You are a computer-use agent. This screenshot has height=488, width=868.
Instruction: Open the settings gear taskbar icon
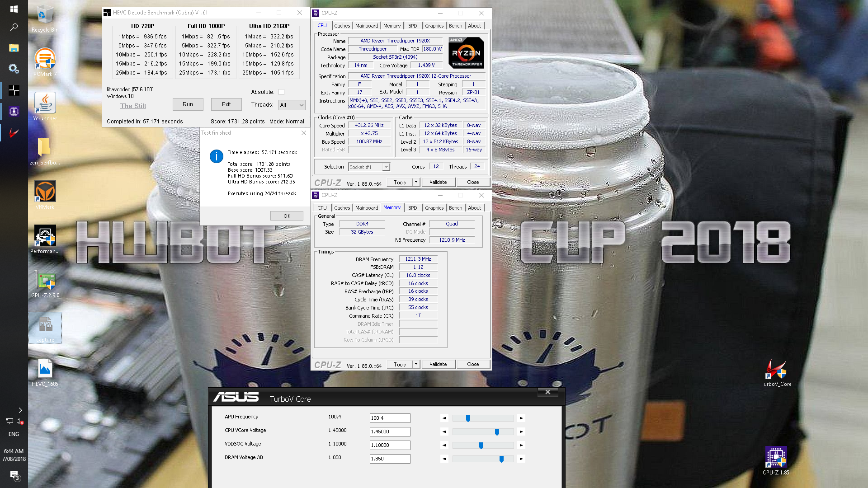pos(14,69)
